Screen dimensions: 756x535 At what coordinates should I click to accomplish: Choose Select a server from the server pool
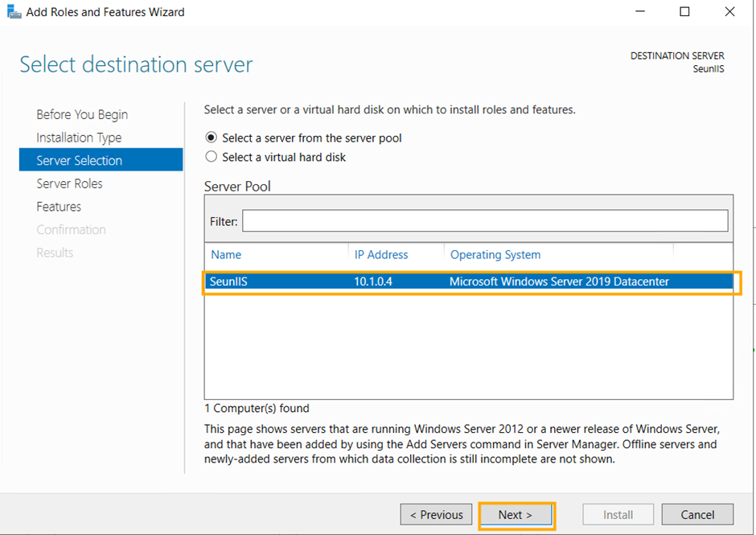click(212, 138)
